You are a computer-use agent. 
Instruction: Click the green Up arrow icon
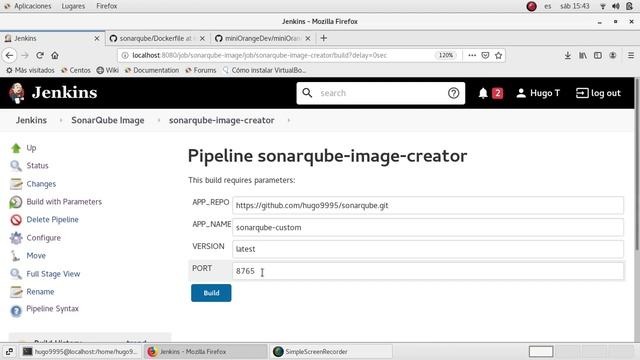[x=16, y=148]
